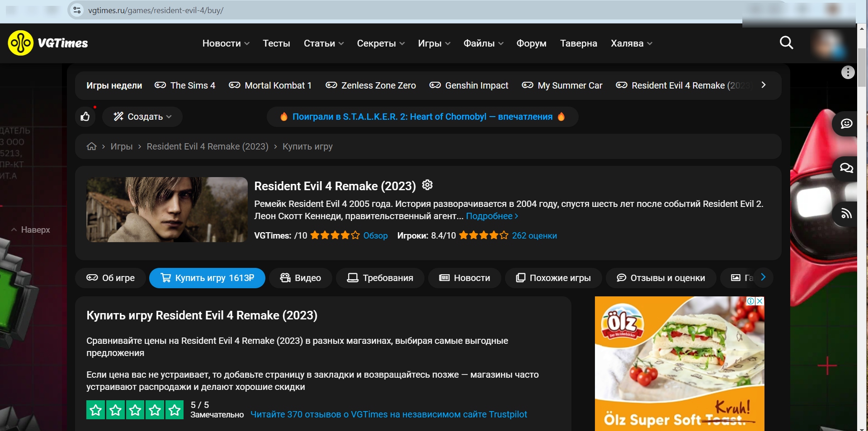Open the Похожие игры tab
868x431 pixels.
click(x=554, y=278)
